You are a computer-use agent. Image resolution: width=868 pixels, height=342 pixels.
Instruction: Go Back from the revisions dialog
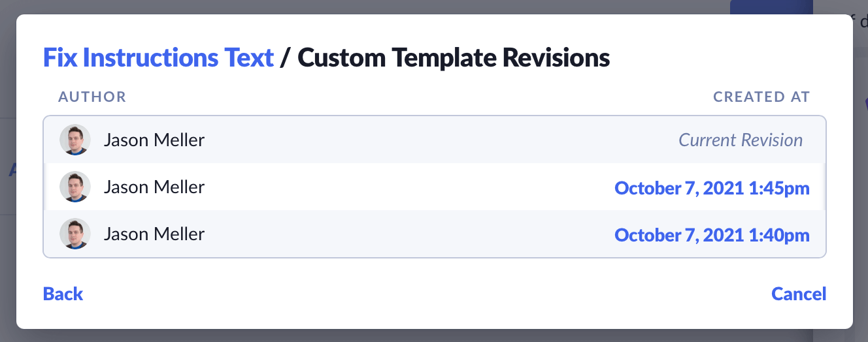point(63,294)
